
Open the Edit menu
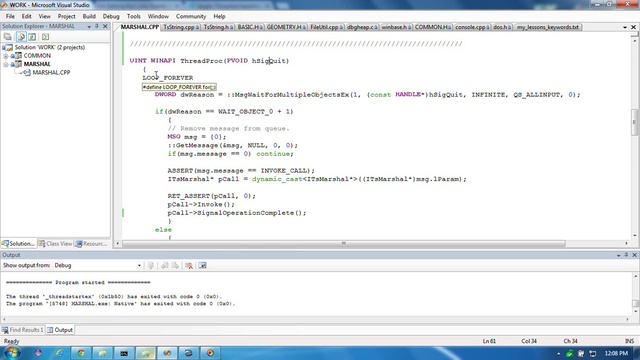27,16
